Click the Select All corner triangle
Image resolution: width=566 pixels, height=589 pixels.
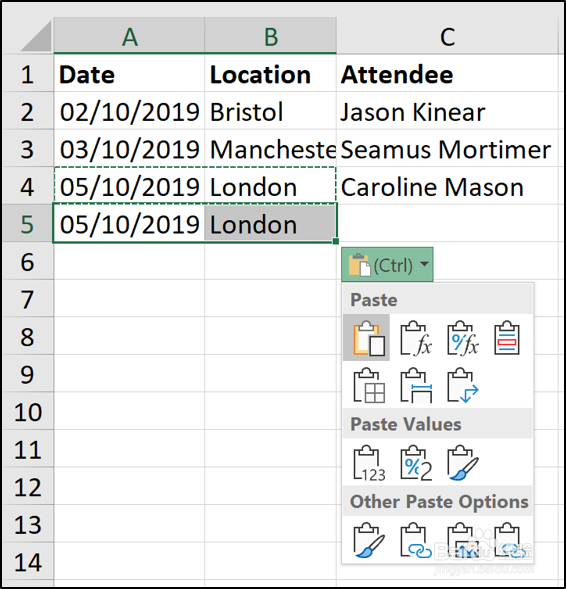coord(34,36)
